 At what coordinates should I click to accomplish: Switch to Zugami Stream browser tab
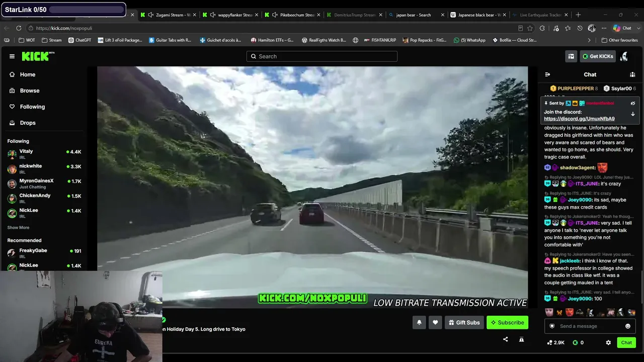click(168, 15)
